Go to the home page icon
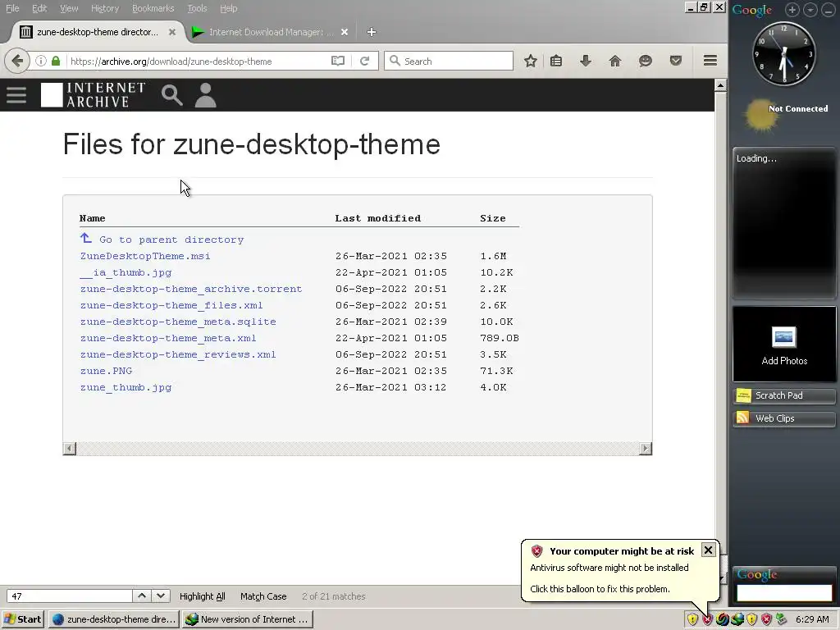This screenshot has width=840, height=630. [x=615, y=61]
